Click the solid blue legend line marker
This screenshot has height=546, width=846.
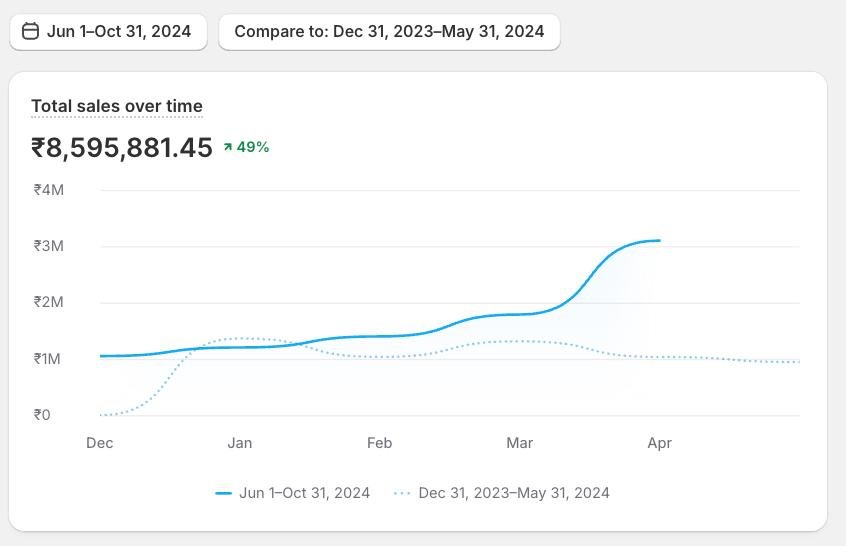click(x=223, y=493)
